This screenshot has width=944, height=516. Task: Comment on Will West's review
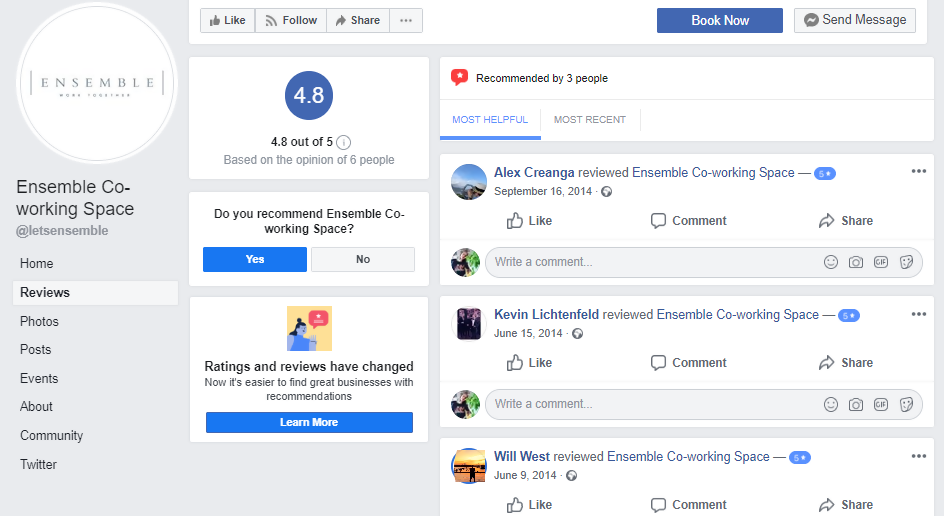pyautogui.click(x=688, y=505)
